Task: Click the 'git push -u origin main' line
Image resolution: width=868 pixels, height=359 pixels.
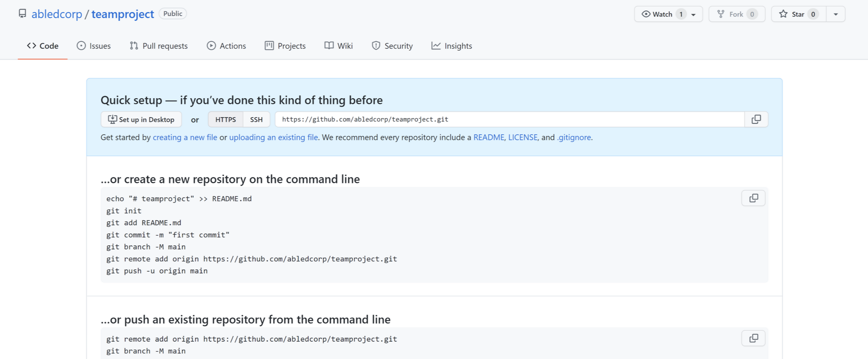Action: [x=157, y=271]
